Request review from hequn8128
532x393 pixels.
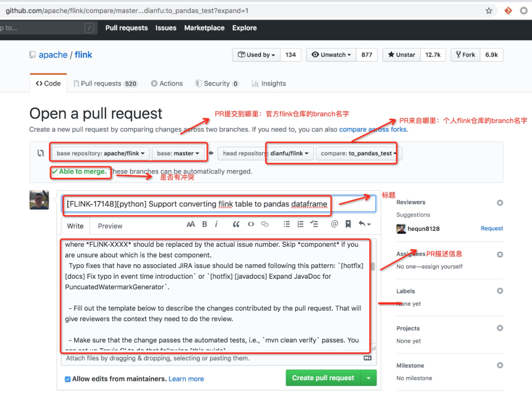(x=492, y=229)
